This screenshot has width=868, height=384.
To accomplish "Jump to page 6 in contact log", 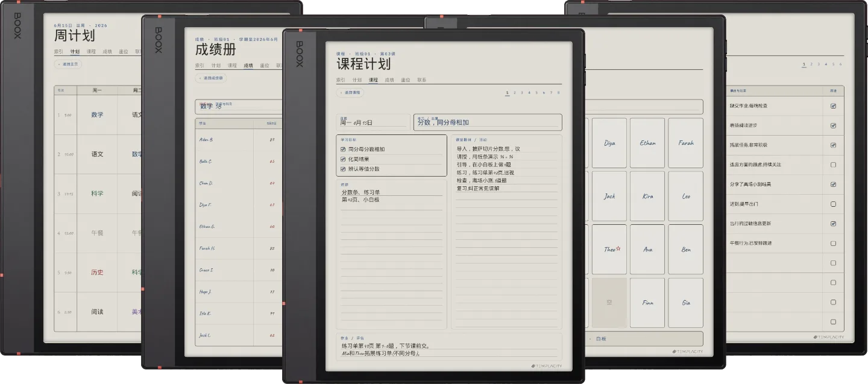I will (x=841, y=64).
